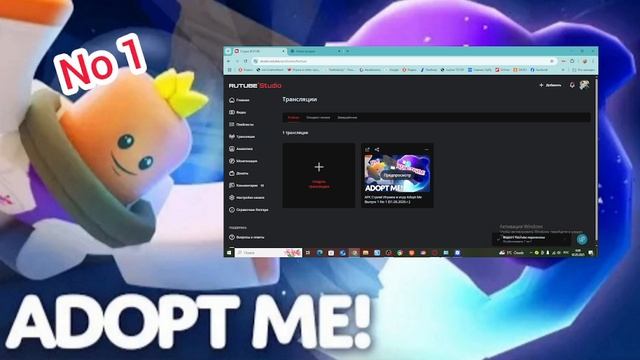
Task: Open the Комментарии sidebar item
Action: click(x=247, y=185)
